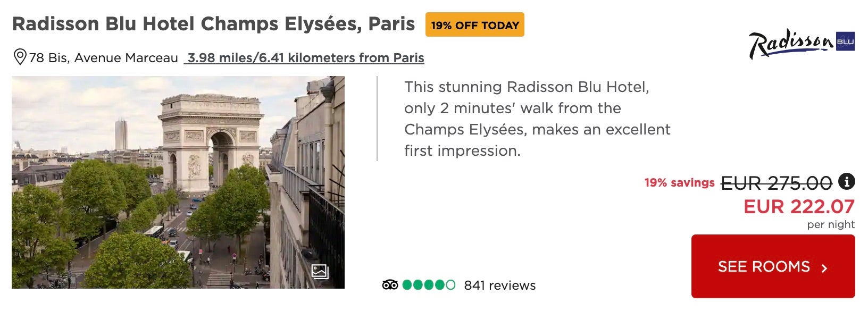Click the 19% savings label

pyautogui.click(x=679, y=183)
